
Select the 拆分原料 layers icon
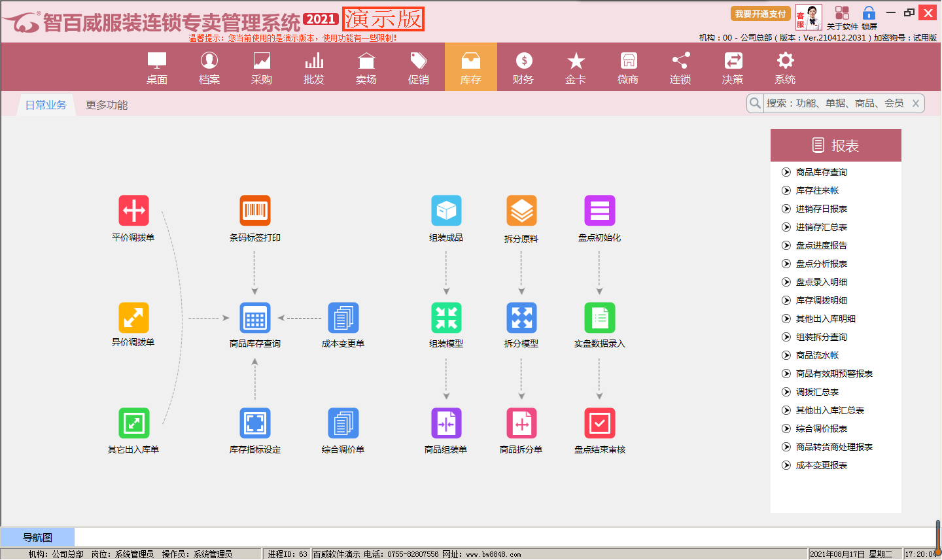point(521,211)
